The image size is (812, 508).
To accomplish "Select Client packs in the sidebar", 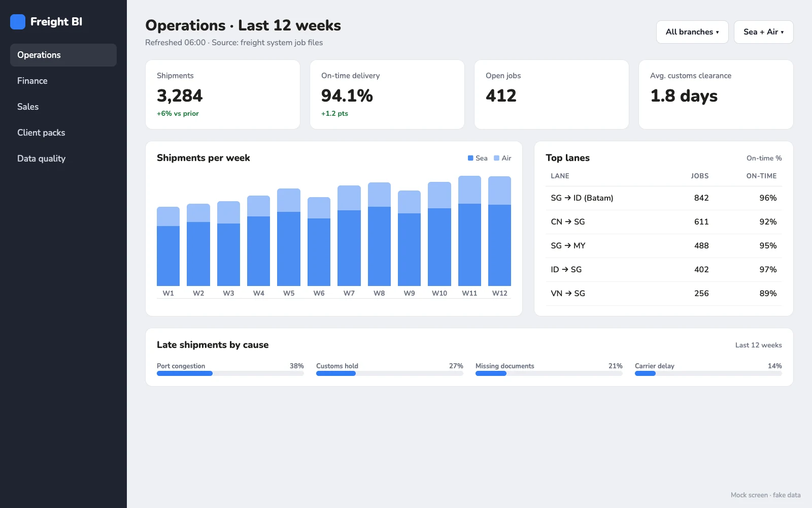I will tap(63, 133).
